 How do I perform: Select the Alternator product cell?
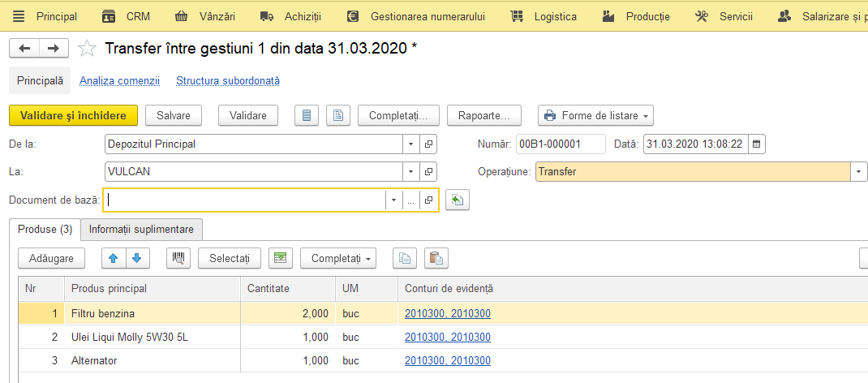(153, 361)
